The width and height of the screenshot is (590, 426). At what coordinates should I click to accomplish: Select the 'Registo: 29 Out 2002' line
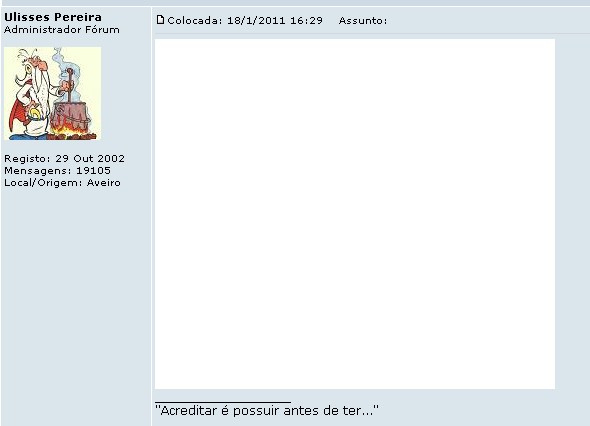tap(64, 158)
